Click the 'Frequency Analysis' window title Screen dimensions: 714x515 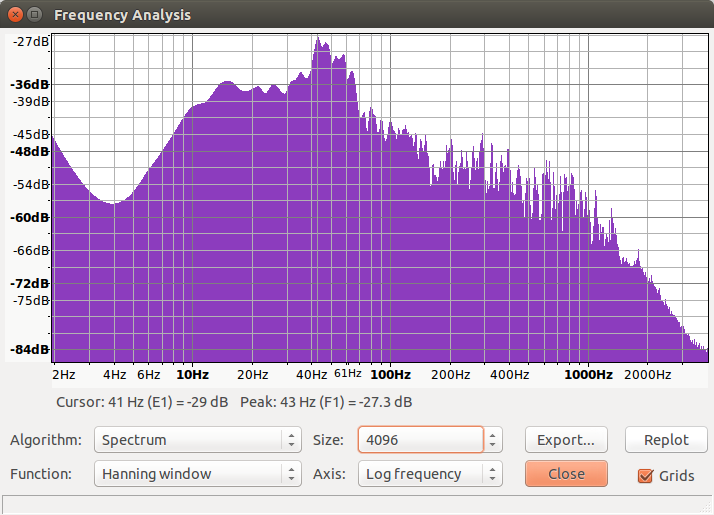(x=122, y=15)
